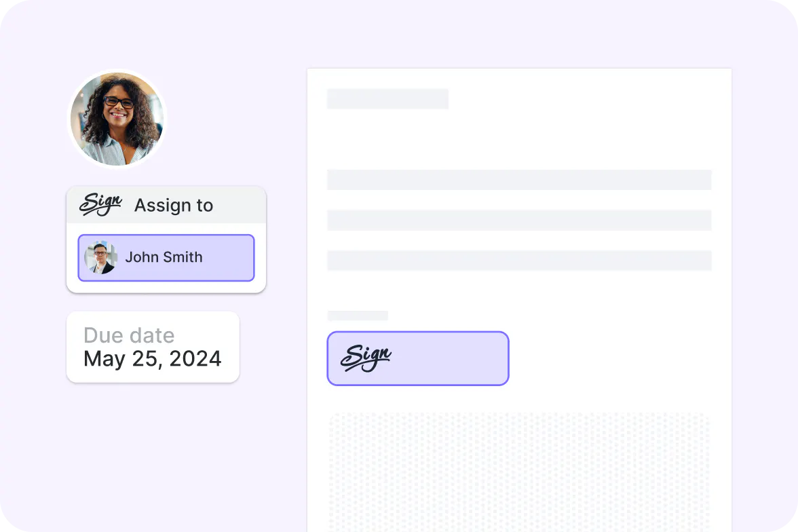Click the first paragraph placeholder line
Screen dimensions: 798x532
point(519,179)
